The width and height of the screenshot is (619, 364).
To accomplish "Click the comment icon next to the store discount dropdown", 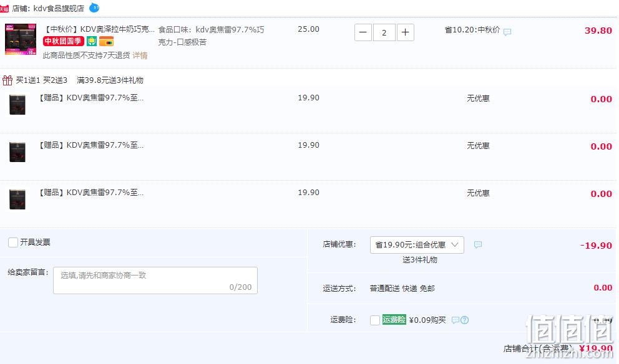I will pos(478,245).
